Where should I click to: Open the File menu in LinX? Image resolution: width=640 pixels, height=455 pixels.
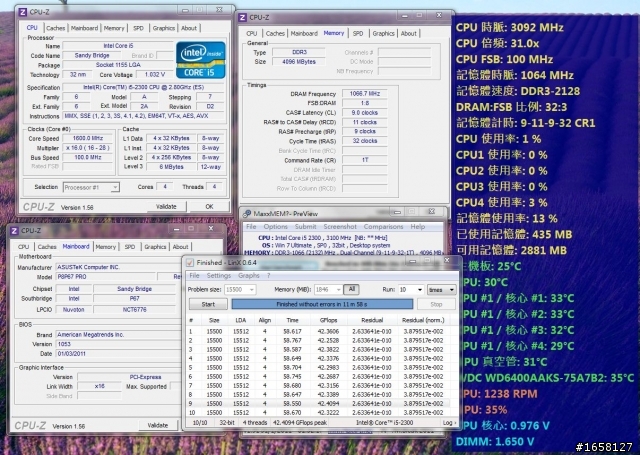coord(194,275)
